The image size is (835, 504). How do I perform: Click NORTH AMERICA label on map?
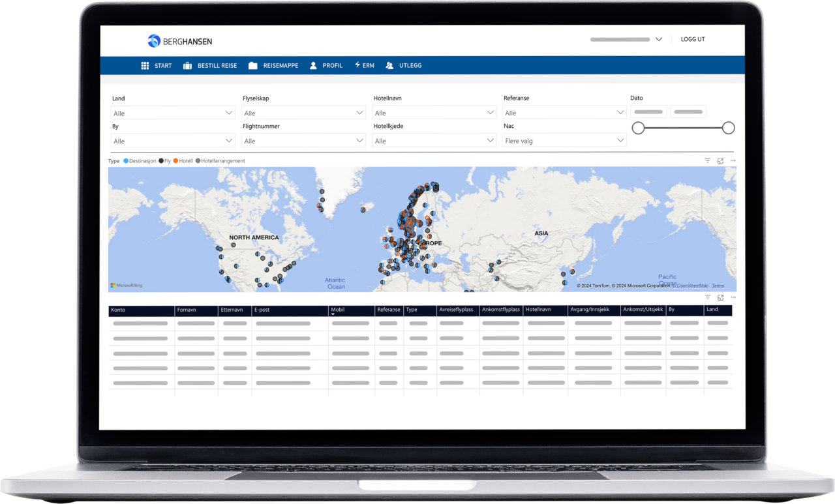(x=254, y=237)
